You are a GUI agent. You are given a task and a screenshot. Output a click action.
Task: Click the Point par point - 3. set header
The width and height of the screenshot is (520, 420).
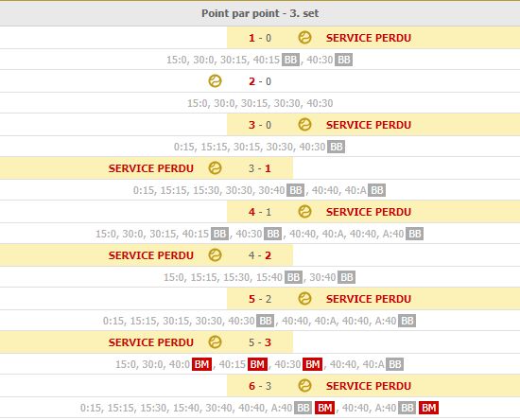260,13
